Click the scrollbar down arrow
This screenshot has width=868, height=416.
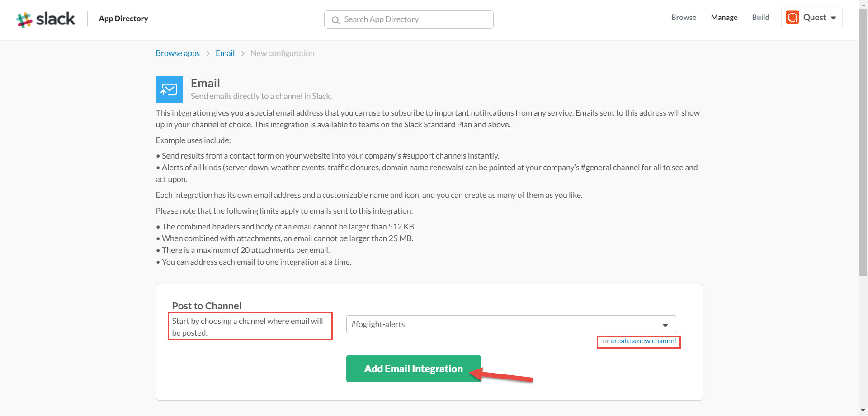pyautogui.click(x=863, y=411)
